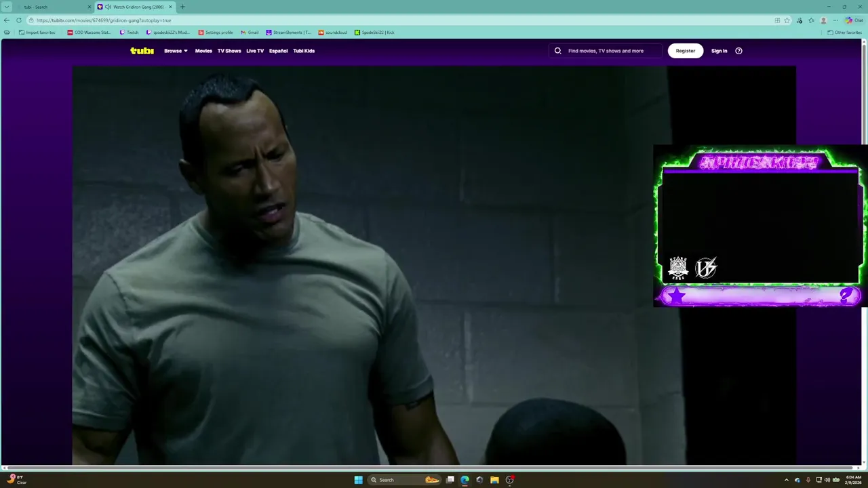Click the Windows taskbar Search box
This screenshot has height=488, width=868.
tap(406, 480)
